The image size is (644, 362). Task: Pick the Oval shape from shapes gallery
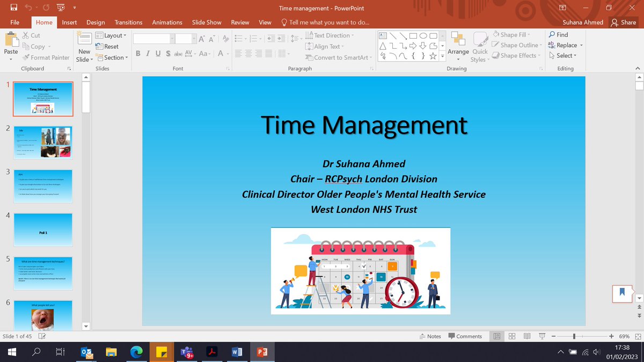click(423, 35)
